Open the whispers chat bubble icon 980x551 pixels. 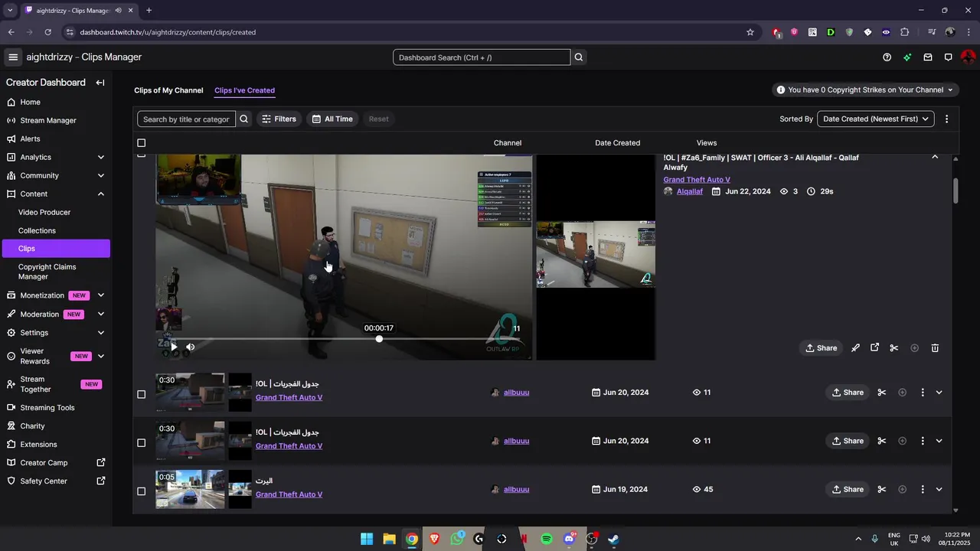[x=948, y=57]
